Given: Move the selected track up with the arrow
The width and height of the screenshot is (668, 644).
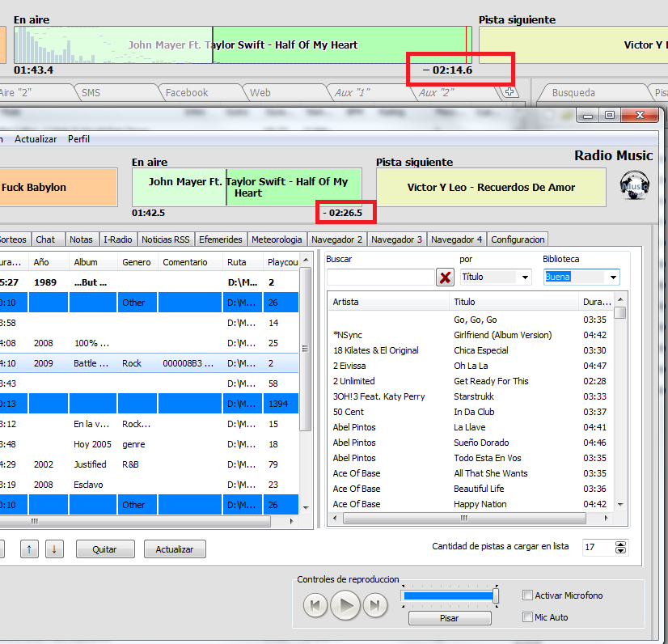Looking at the screenshot, I should 29,549.
